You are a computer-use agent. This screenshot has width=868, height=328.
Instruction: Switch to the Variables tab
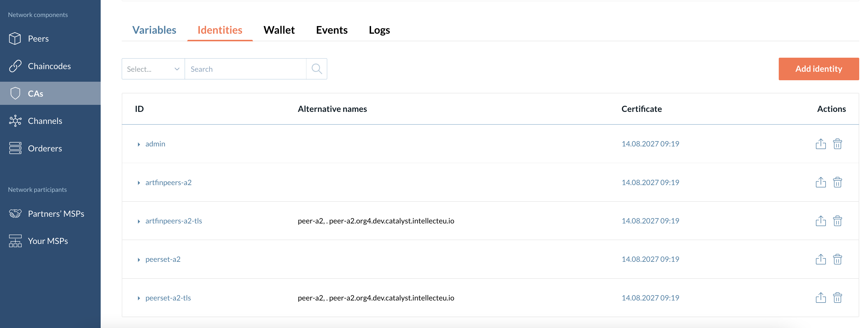(x=154, y=30)
